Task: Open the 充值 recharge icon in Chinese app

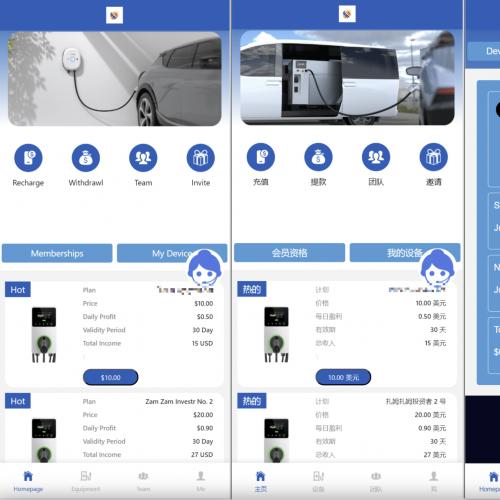Action: point(261,157)
